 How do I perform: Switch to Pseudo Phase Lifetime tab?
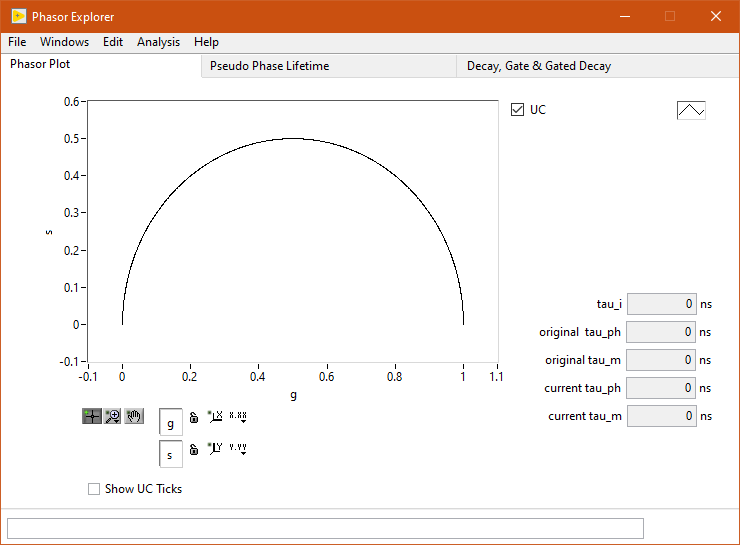(329, 66)
